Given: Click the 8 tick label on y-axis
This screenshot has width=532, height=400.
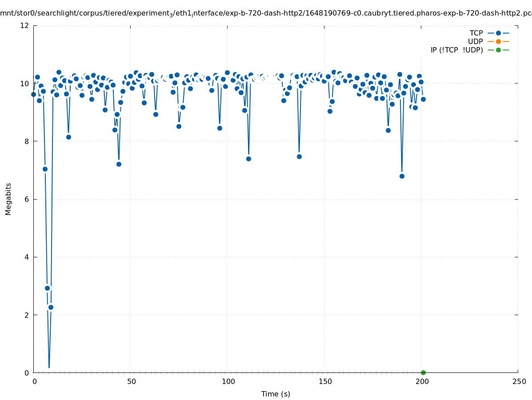Looking at the screenshot, I should [x=27, y=141].
